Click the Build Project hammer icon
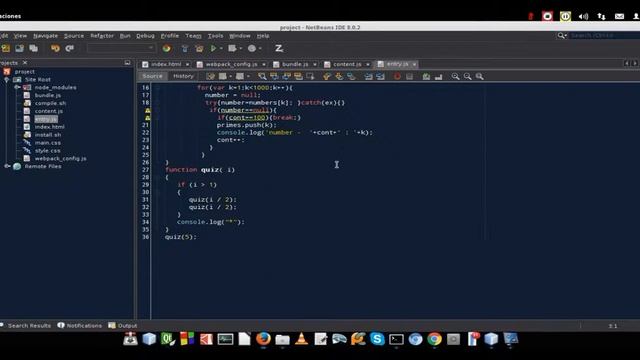The height and width of the screenshot is (360, 640). [185, 49]
